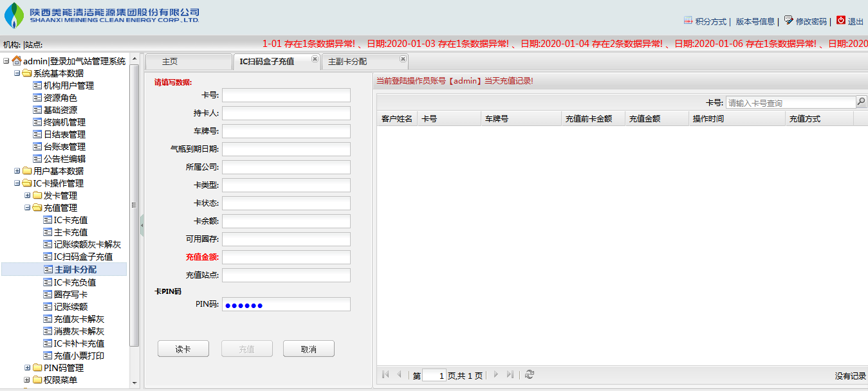
Task: Click the 积分方式 icon in header
Action: pos(688,21)
